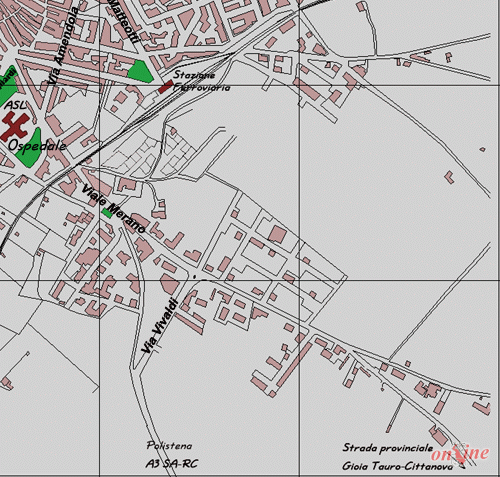Screen dimensions: 500x477
Task: Select the A3 SA-RC highway label
Action: point(171,463)
